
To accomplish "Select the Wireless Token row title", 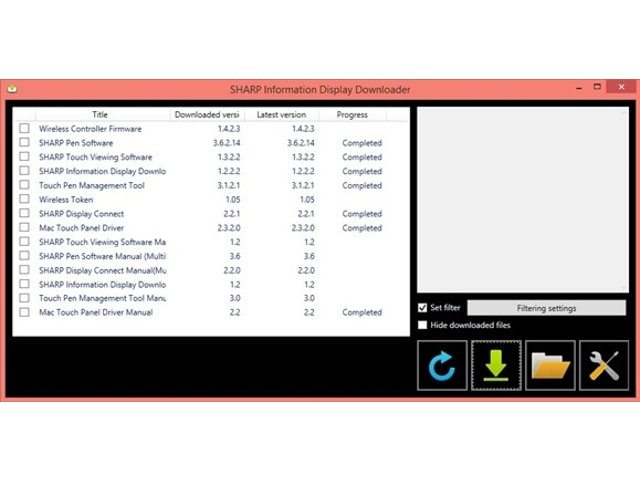I will coord(66,200).
